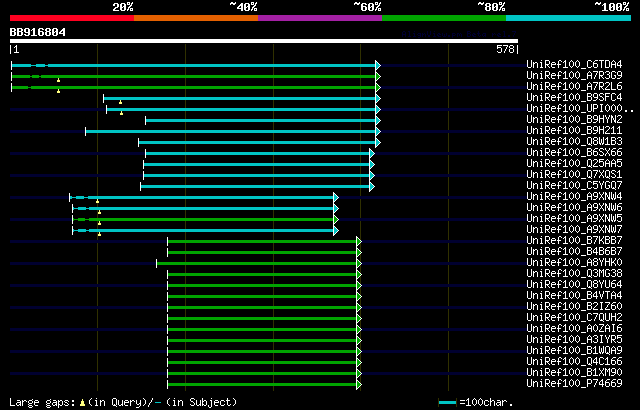Click the green arrowhead ending the Q8YU64 alignment

click(359, 286)
